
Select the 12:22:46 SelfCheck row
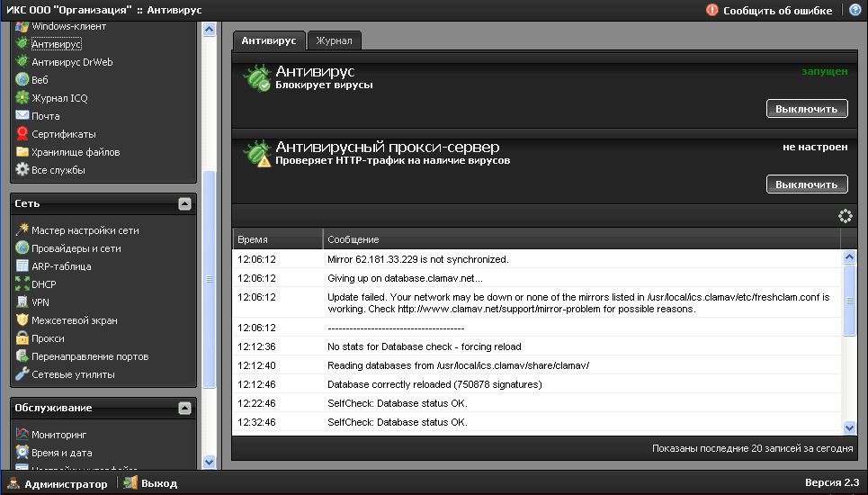pos(537,403)
